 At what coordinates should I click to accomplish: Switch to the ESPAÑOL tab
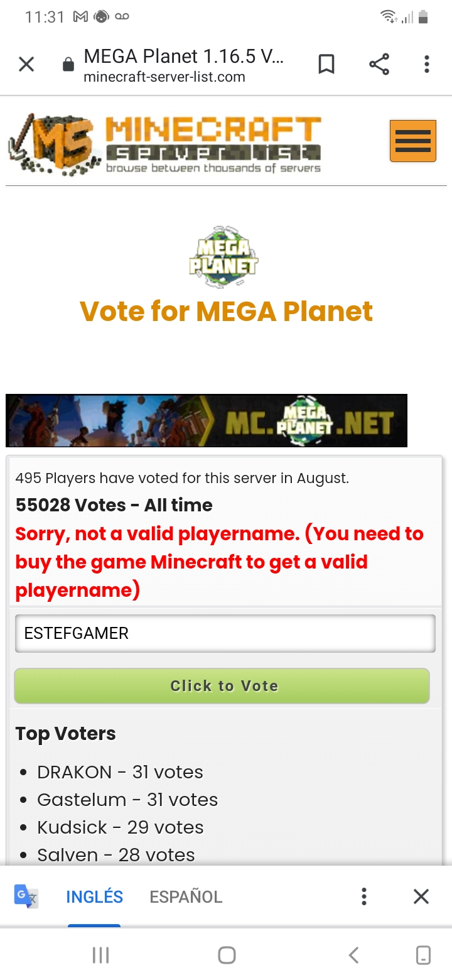coord(186,896)
